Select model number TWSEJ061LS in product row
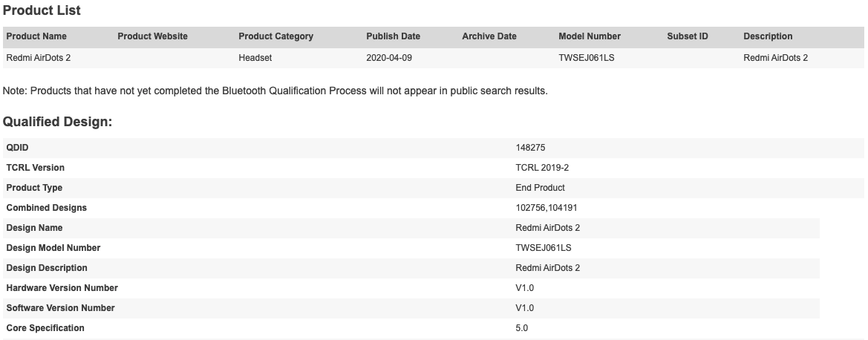The width and height of the screenshot is (868, 340). point(587,58)
